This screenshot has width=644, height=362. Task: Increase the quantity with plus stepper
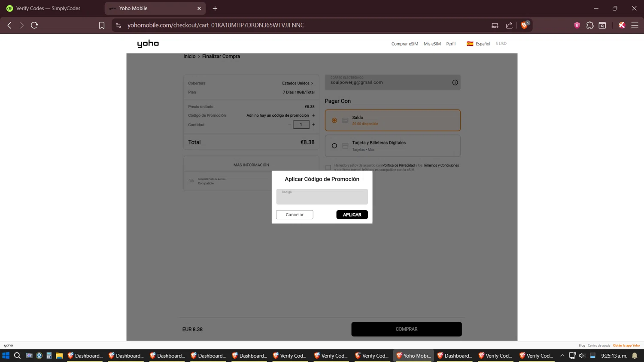click(313, 125)
